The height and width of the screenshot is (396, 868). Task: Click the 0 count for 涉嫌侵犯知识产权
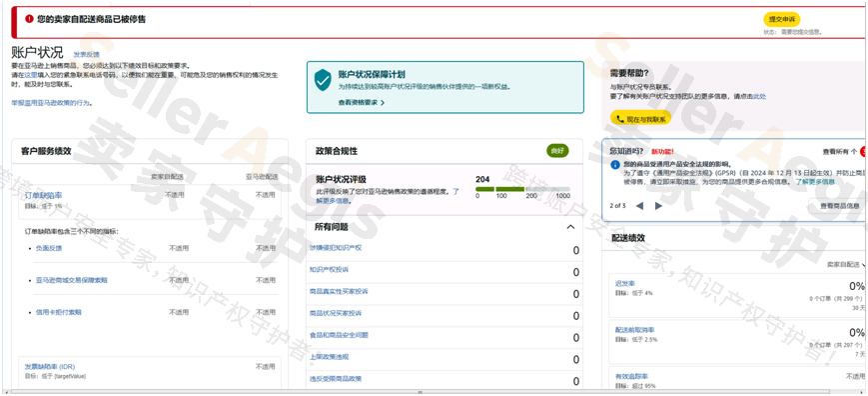pyautogui.click(x=575, y=251)
